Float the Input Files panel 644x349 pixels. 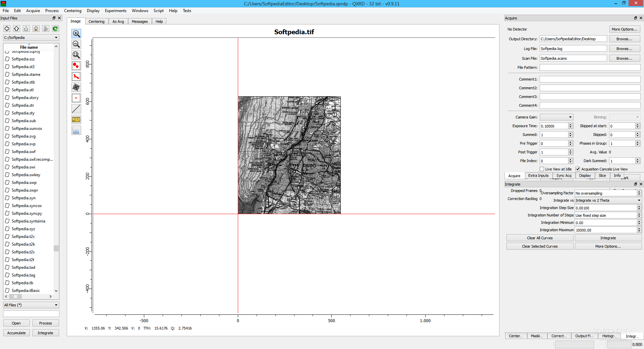click(54, 18)
